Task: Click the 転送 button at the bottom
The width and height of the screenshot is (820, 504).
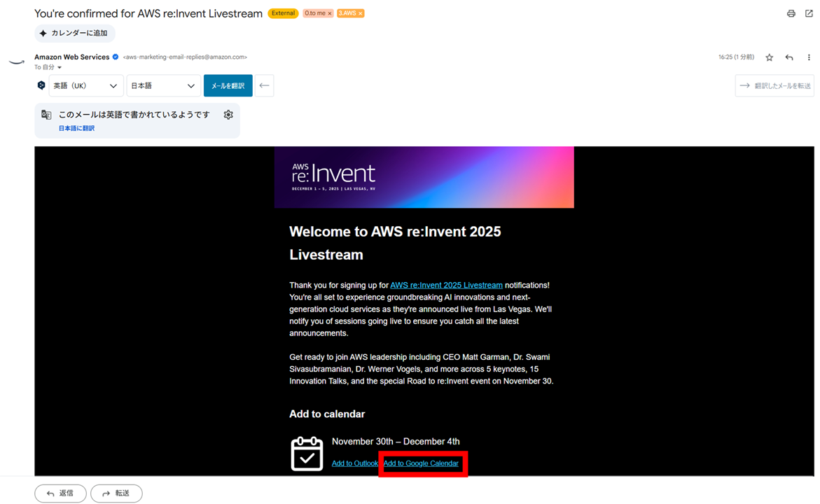Action: click(x=116, y=493)
